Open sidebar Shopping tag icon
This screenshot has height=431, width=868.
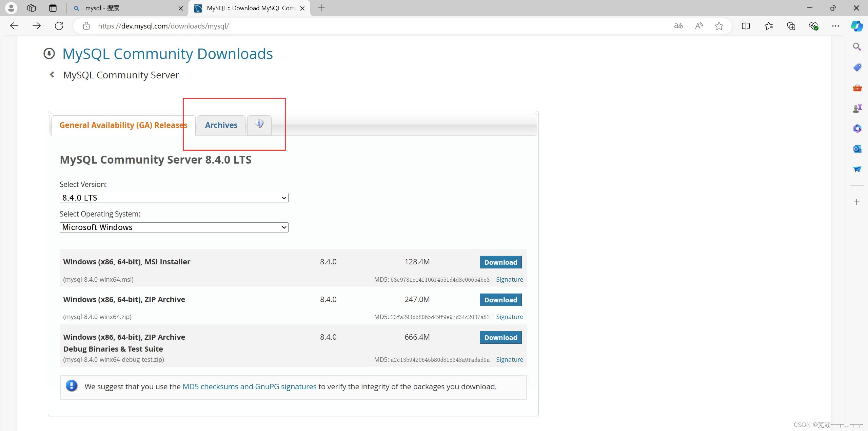pos(857,67)
